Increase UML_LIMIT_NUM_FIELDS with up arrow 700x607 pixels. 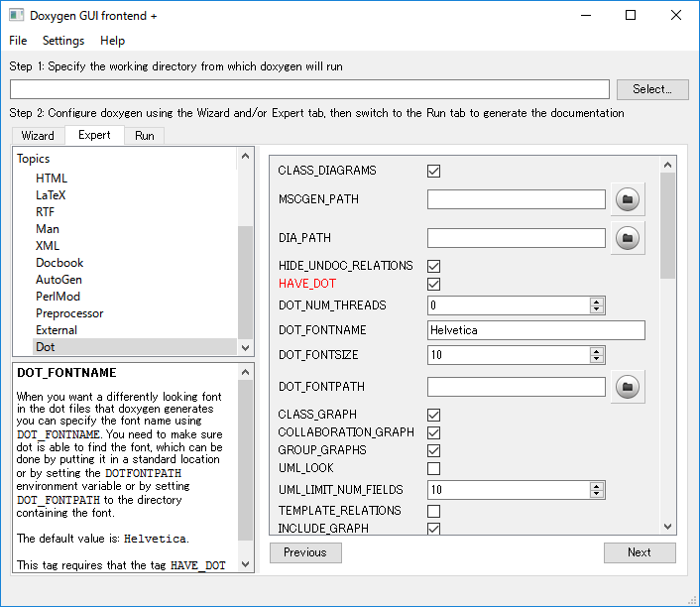pyautogui.click(x=597, y=486)
